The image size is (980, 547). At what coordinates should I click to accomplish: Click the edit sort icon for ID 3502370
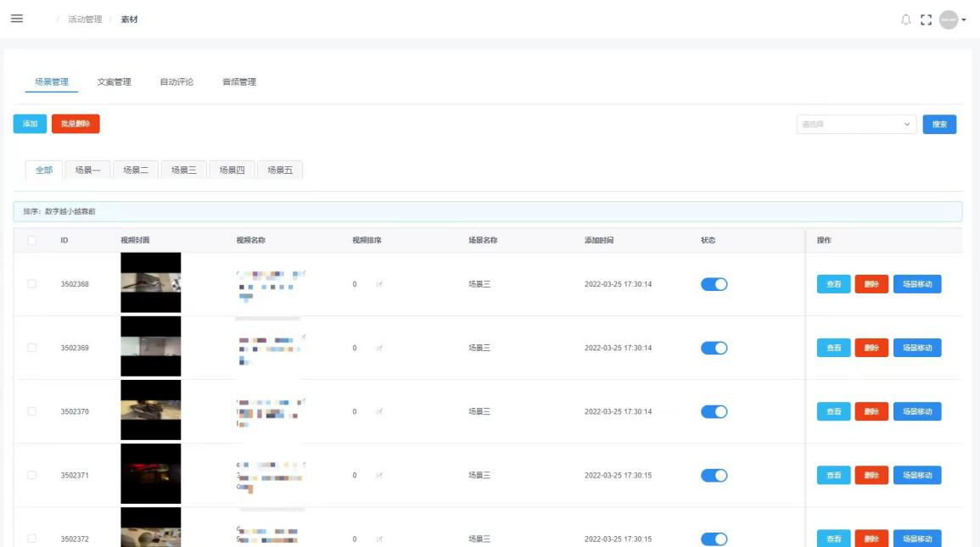coord(379,411)
